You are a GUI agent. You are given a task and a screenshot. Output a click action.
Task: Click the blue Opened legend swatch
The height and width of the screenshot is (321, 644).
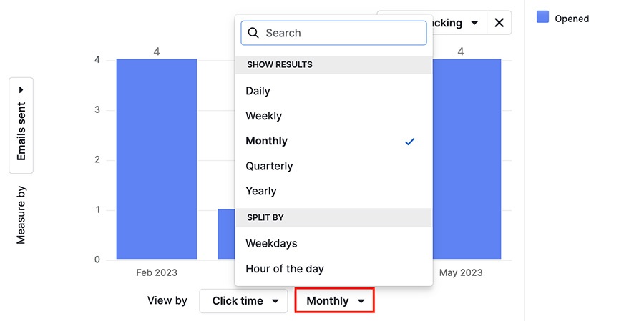point(542,18)
